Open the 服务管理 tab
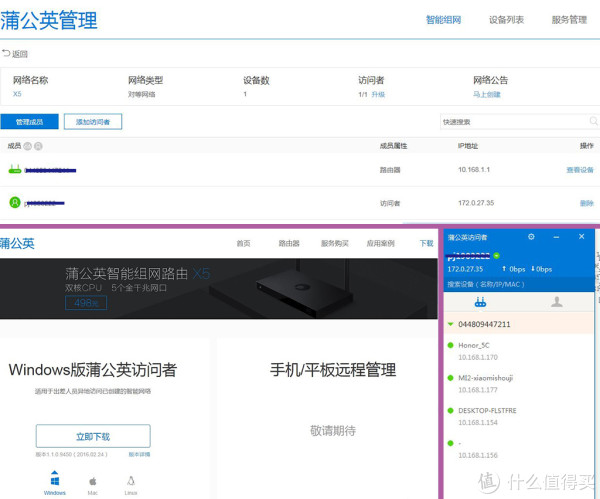The image size is (600, 499). [x=569, y=20]
